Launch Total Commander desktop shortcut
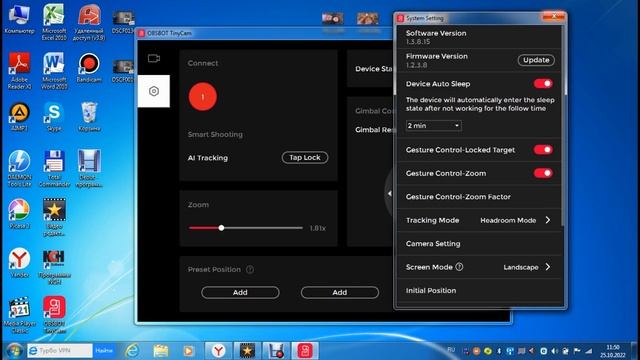 (54, 168)
